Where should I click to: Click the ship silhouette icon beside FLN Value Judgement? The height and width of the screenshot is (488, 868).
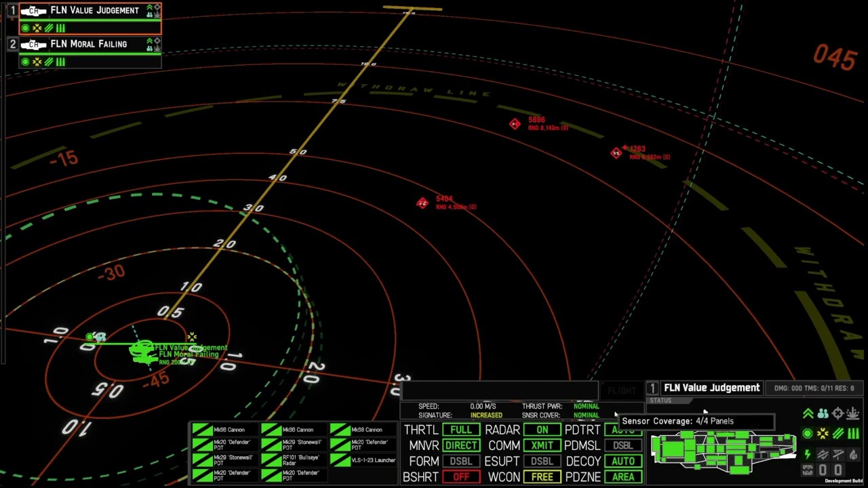33,11
